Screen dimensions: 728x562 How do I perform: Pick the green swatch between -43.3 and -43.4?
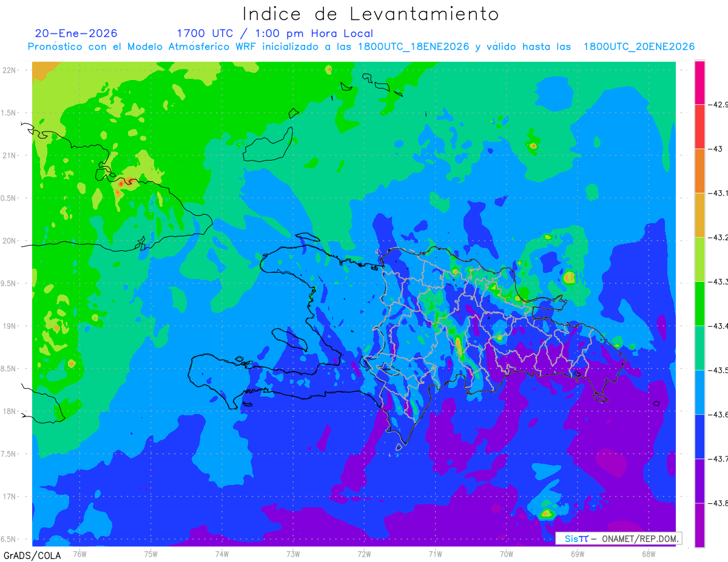699,304
